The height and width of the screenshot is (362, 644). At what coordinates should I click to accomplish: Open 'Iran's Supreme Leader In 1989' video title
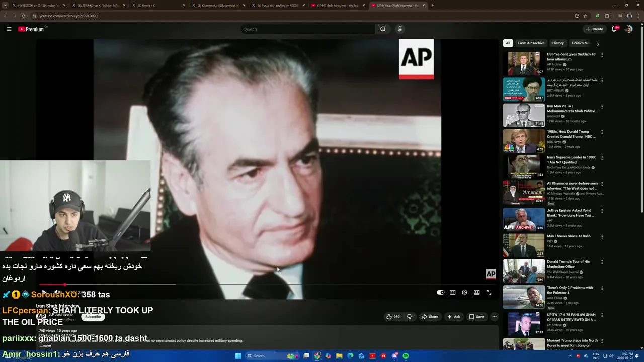pos(572,160)
